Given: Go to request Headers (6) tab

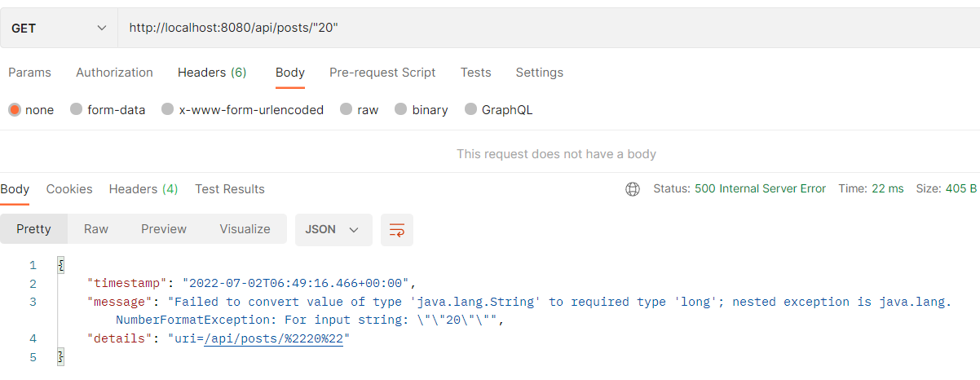Looking at the screenshot, I should 212,73.
